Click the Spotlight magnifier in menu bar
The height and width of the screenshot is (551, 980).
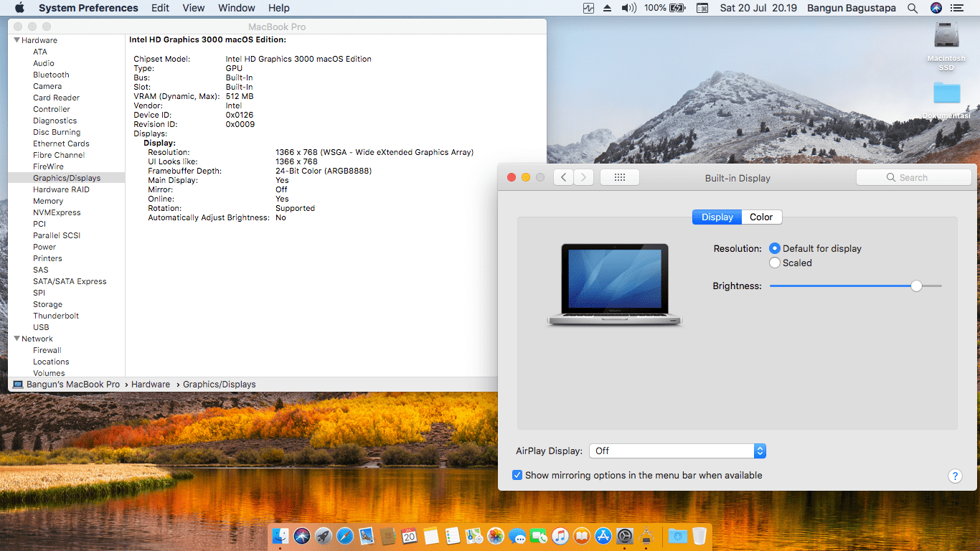pos(913,8)
